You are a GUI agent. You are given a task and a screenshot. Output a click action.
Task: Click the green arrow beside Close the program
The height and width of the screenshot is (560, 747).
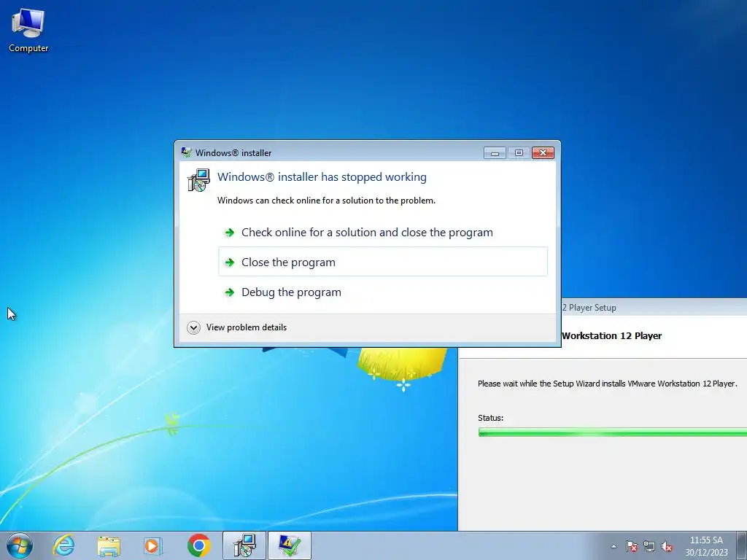click(229, 262)
